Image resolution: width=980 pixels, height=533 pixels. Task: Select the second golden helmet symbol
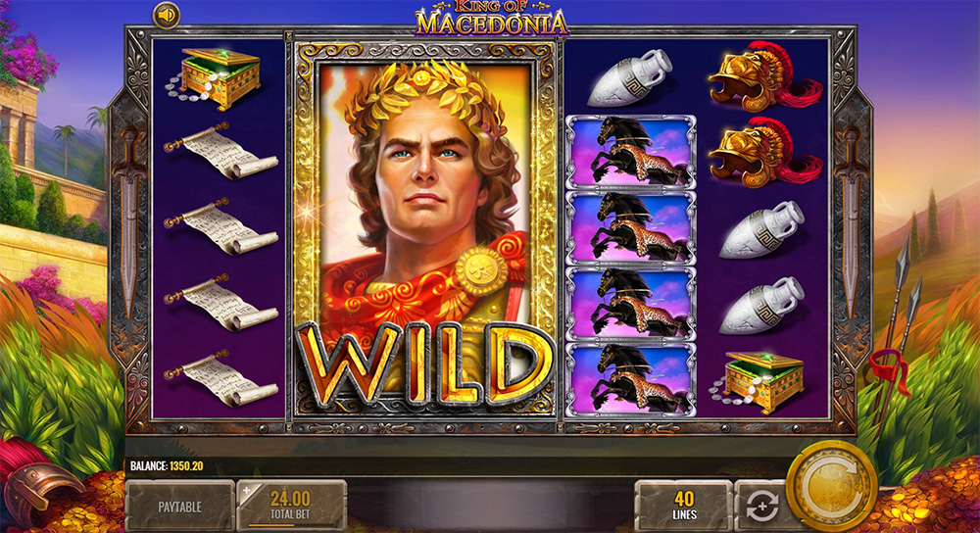click(764, 152)
